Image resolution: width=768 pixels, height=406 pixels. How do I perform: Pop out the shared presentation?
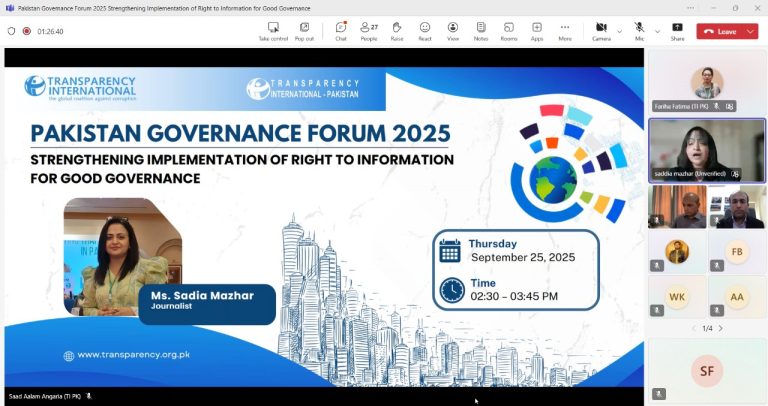(x=304, y=30)
